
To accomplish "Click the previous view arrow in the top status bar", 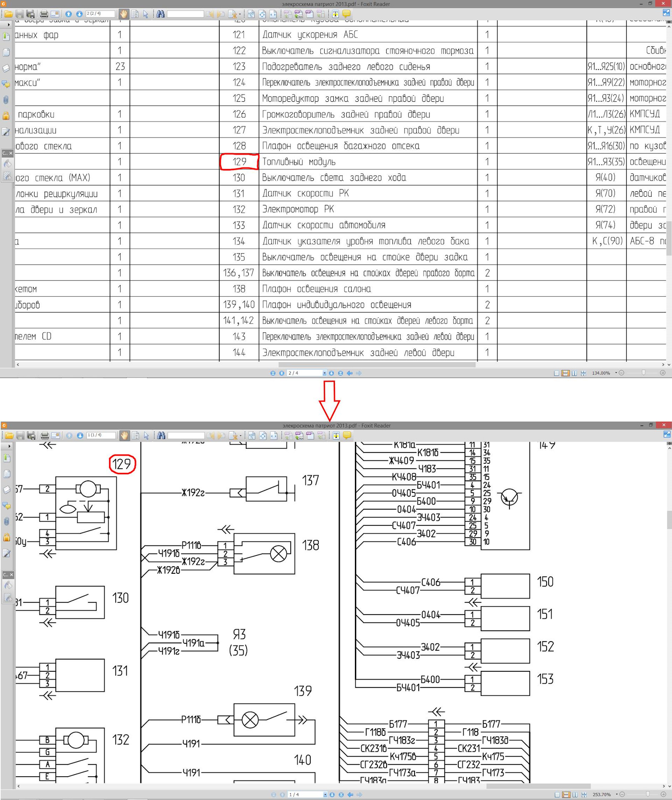I will coord(350,373).
